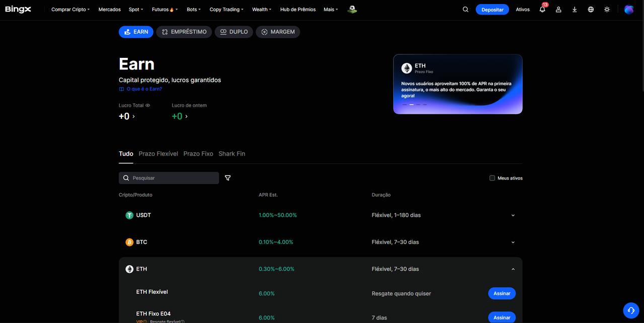Select the EARN pill tab
This screenshot has width=644, height=323.
click(x=136, y=32)
